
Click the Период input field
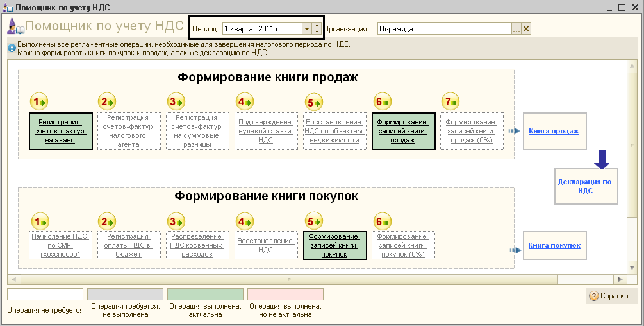click(262, 29)
